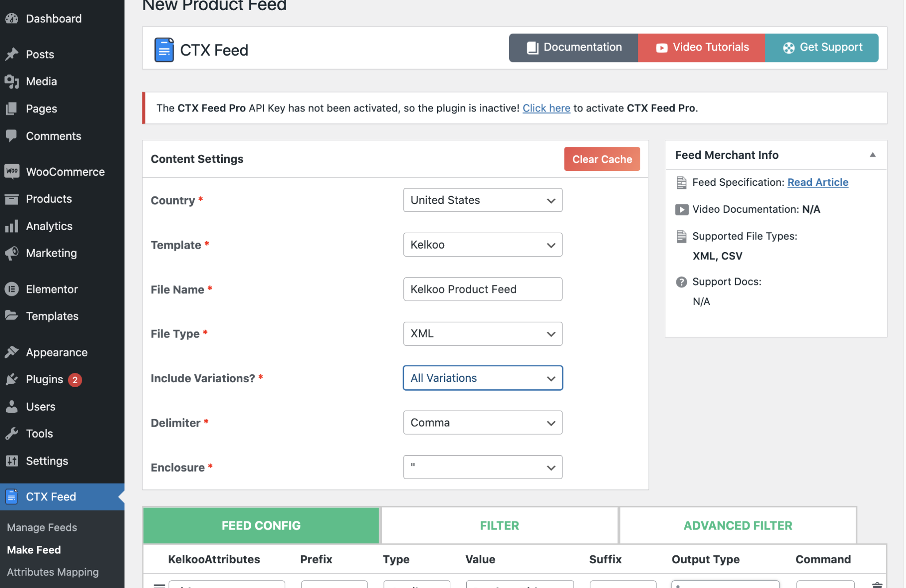Click the Documentation book icon
This screenshot has width=906, height=588.
(532, 47)
